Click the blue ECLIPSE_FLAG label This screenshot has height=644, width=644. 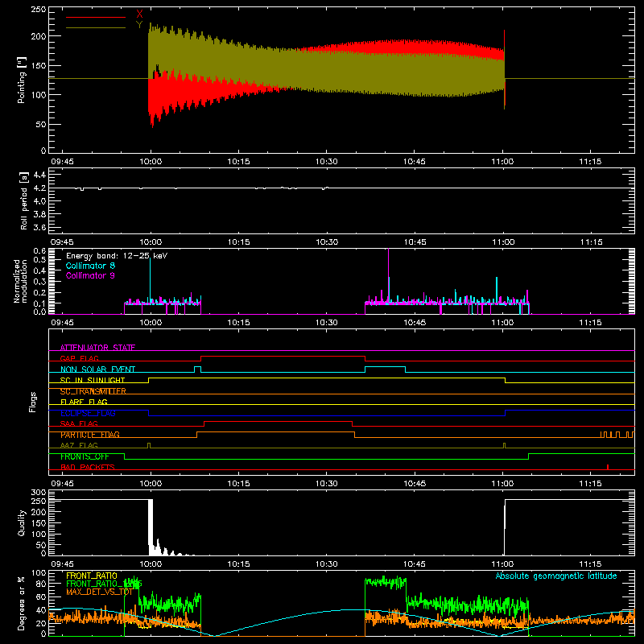point(88,413)
